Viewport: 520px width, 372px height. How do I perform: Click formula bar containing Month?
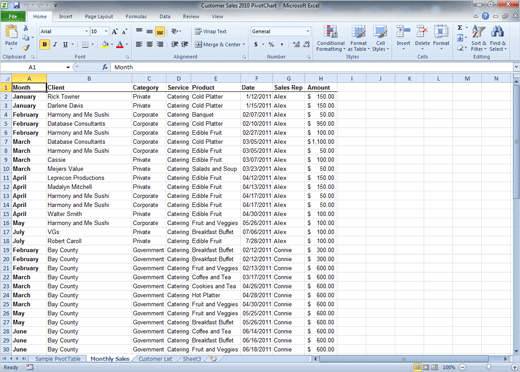(x=312, y=67)
